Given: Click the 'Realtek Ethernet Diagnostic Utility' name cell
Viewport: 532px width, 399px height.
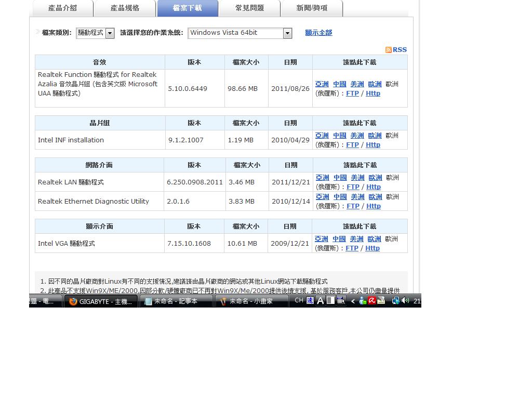Looking at the screenshot, I should pos(99,202).
